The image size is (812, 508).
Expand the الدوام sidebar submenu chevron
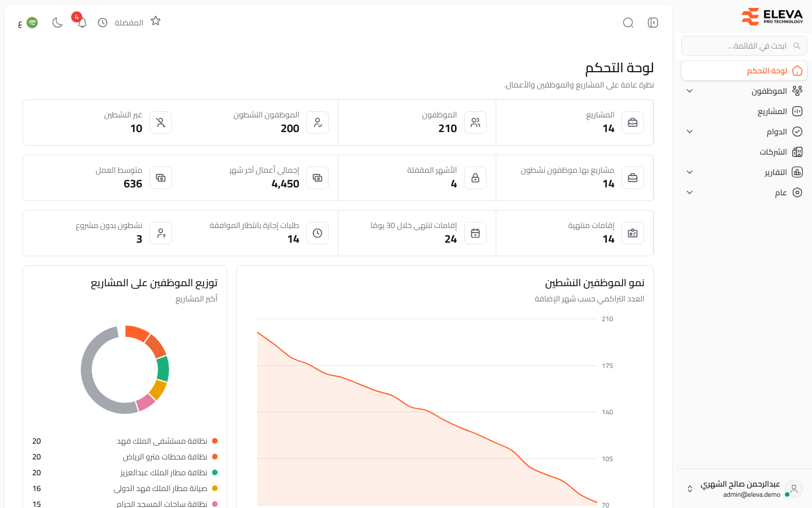click(690, 132)
